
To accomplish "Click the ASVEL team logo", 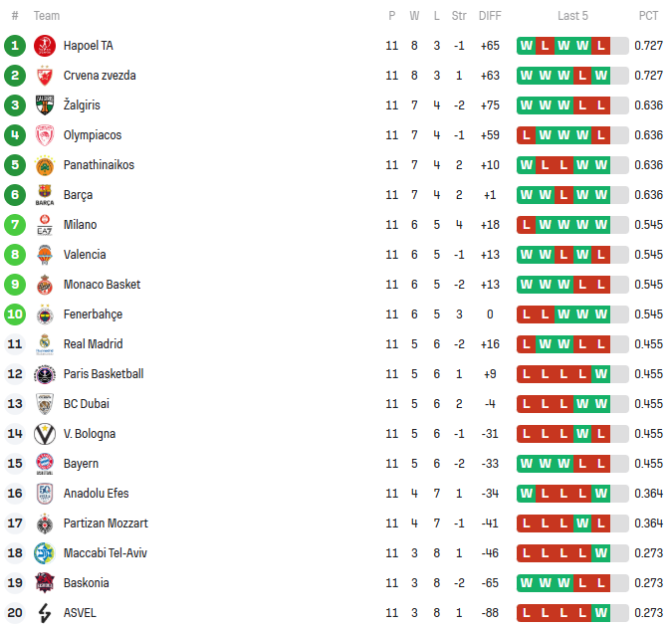I will click(x=45, y=613).
